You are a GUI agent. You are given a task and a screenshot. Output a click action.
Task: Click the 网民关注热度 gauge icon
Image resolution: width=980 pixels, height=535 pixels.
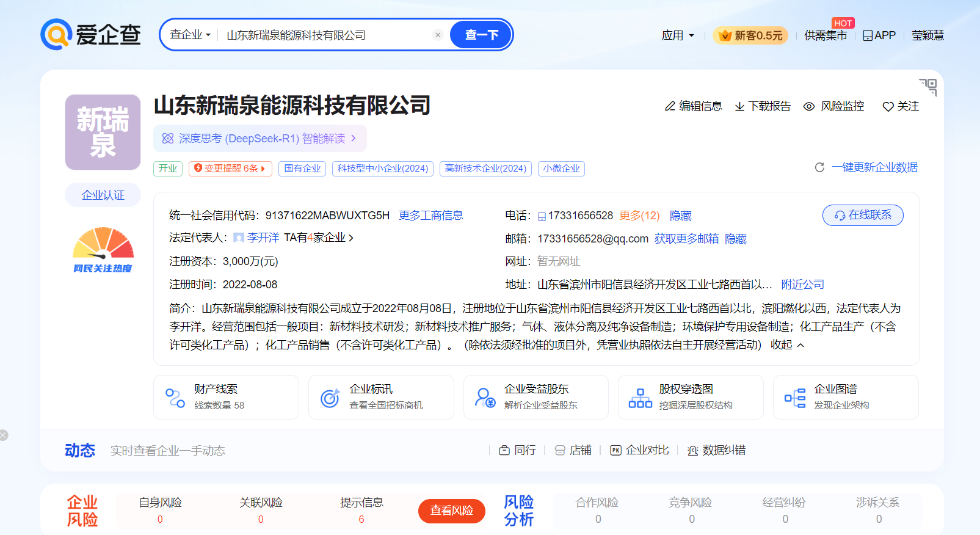pos(103,250)
